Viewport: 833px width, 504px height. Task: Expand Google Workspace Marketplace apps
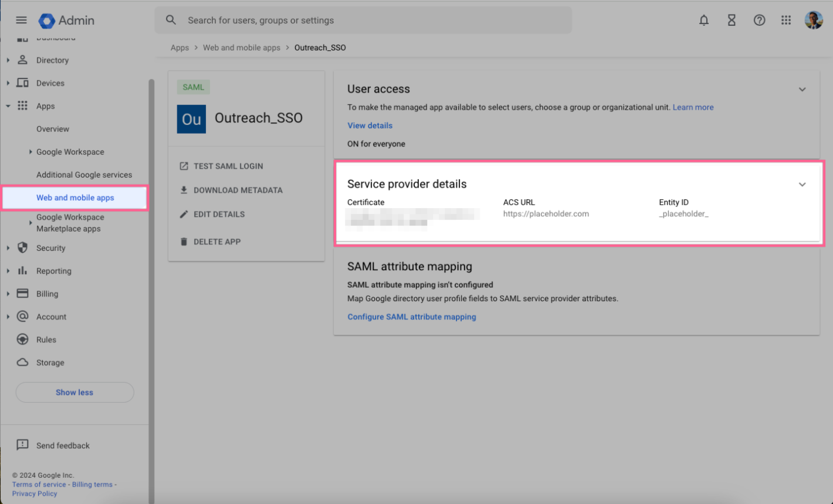[x=31, y=223]
